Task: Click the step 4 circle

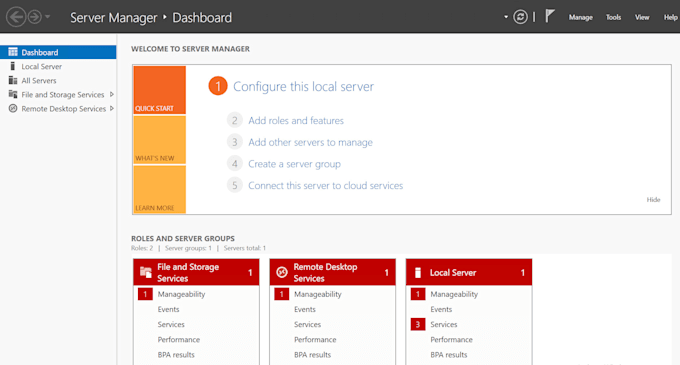Action: click(x=235, y=163)
